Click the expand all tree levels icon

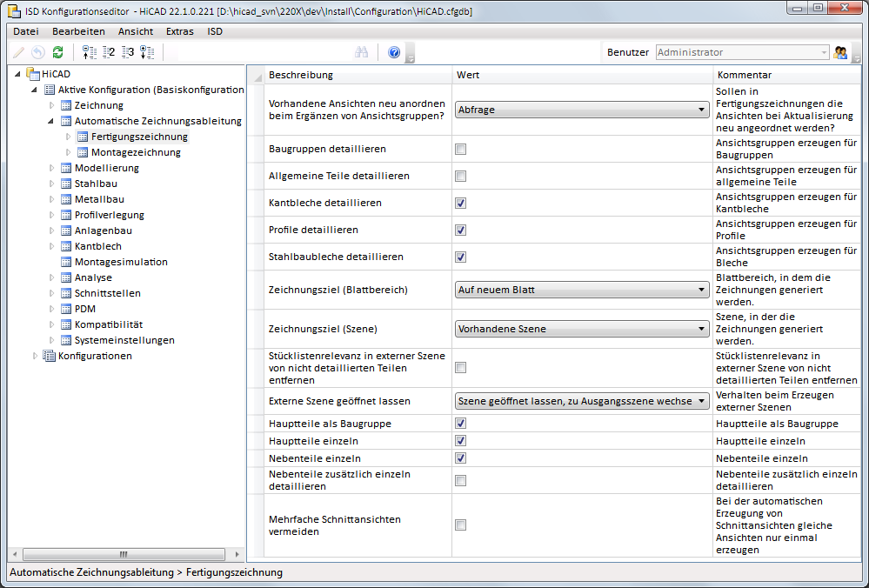pos(147,52)
